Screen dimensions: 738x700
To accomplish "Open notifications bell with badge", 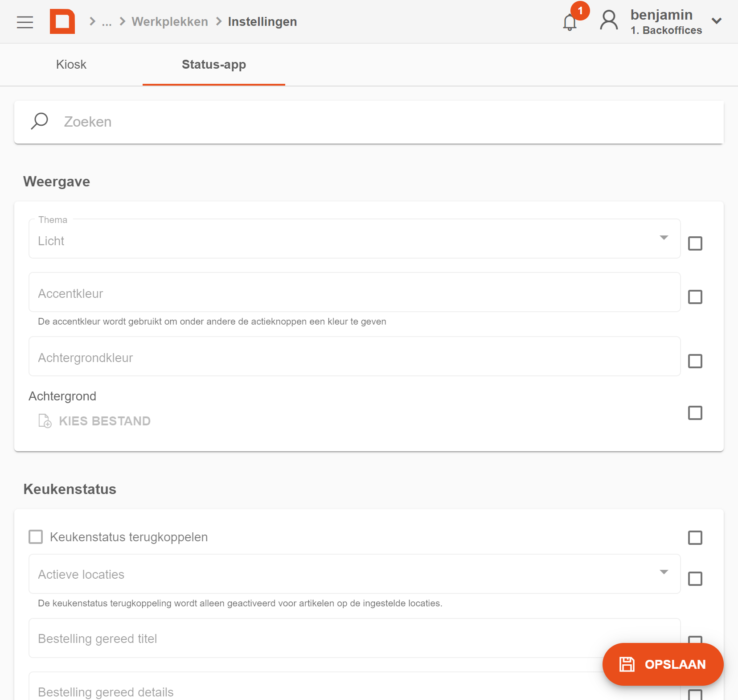I will coord(570,22).
